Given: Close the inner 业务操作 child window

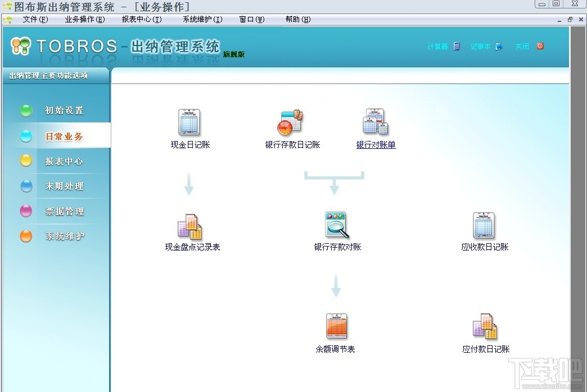Looking at the screenshot, I should pyautogui.click(x=581, y=20).
